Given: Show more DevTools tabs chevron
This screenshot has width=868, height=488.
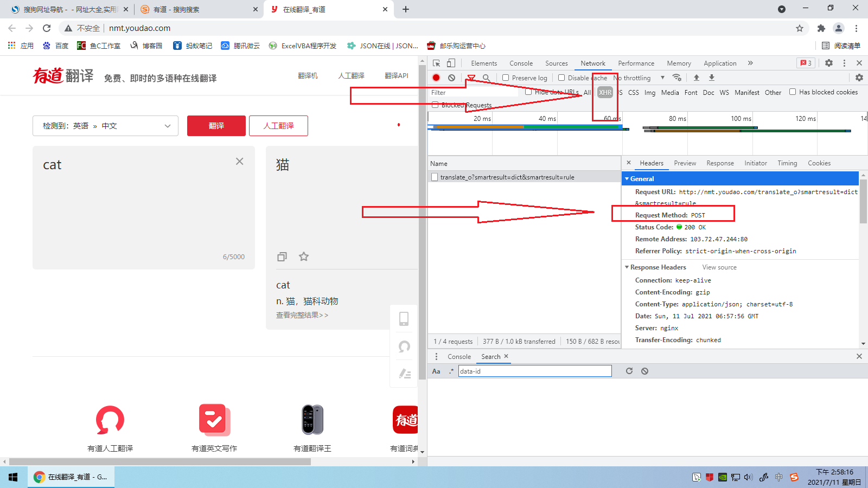Looking at the screenshot, I should click(x=750, y=63).
